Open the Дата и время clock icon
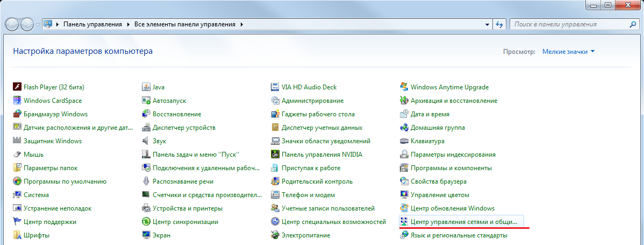 coord(404,114)
